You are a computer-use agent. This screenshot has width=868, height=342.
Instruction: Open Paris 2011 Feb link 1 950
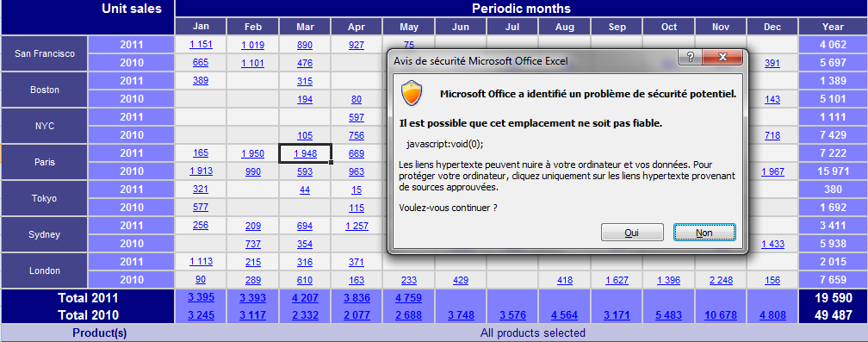click(x=252, y=153)
